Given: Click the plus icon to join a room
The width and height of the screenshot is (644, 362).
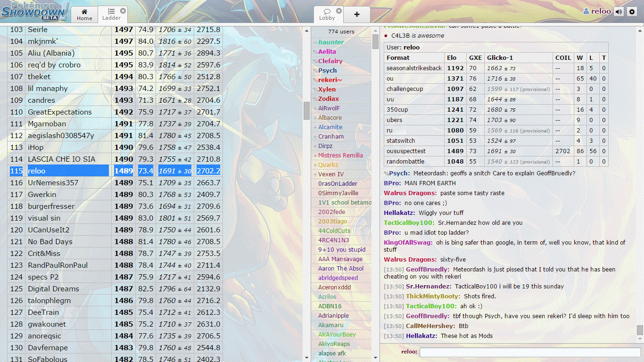Looking at the screenshot, I should pos(356,15).
